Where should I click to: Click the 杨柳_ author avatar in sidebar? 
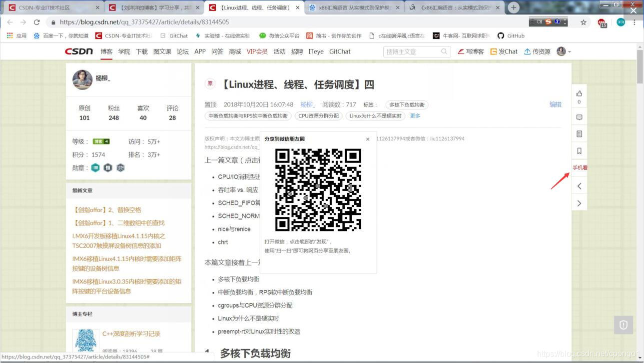(x=82, y=79)
